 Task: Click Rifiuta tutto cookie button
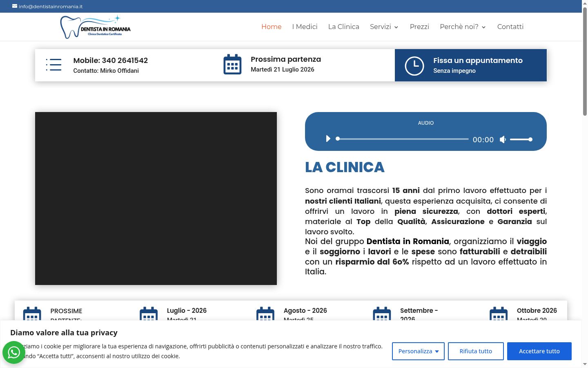click(476, 351)
